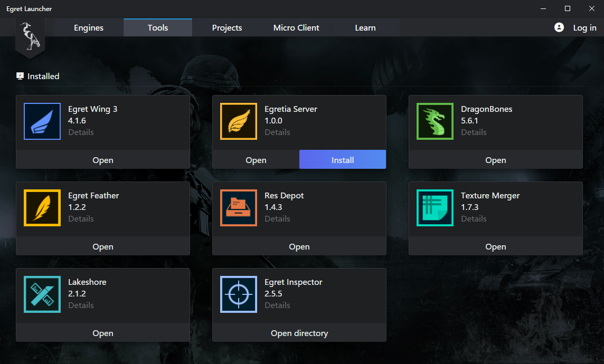Click the Egret Launcher window title
604x364 pixels.
(x=29, y=8)
